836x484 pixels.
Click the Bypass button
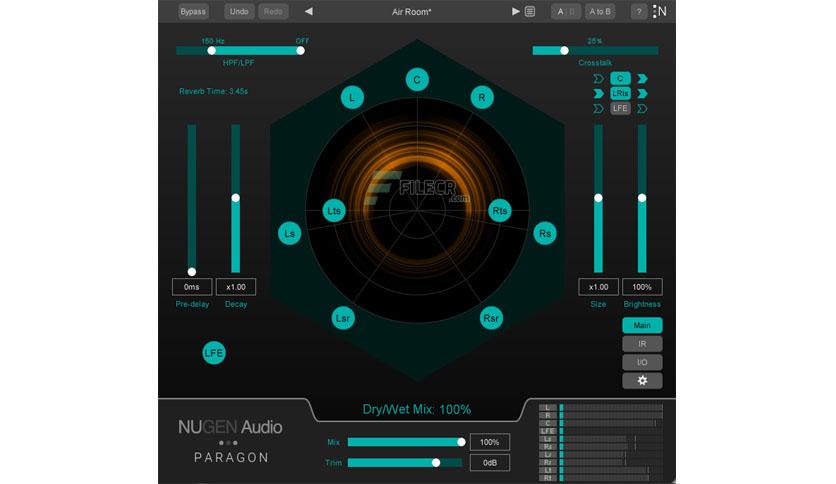coord(193,11)
